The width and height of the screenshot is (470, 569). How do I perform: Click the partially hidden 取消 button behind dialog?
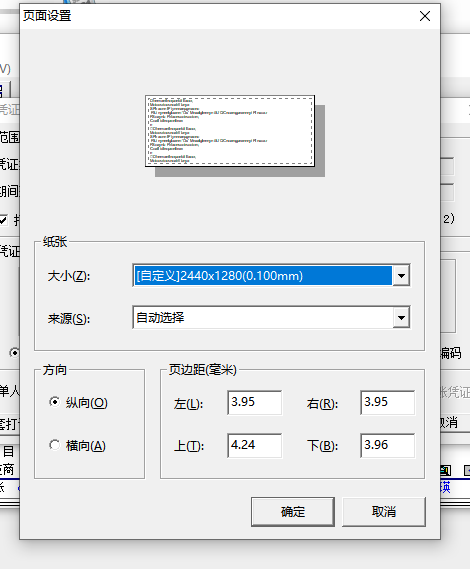pos(449,422)
